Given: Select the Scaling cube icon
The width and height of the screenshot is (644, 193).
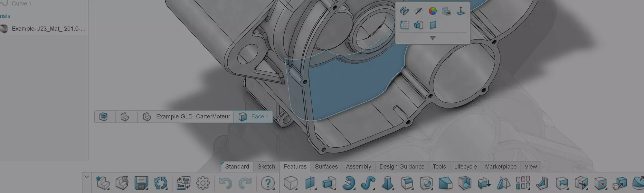Looking at the screenshot, I should [x=620, y=183].
